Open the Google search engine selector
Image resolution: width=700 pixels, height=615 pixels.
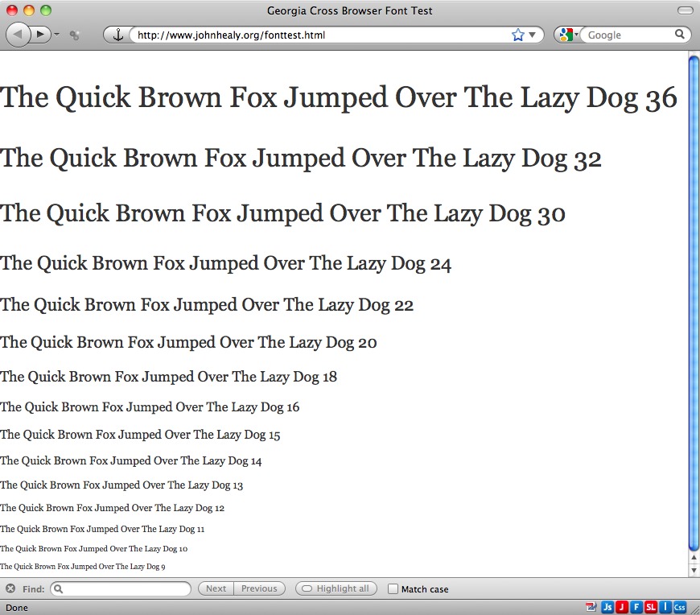568,35
